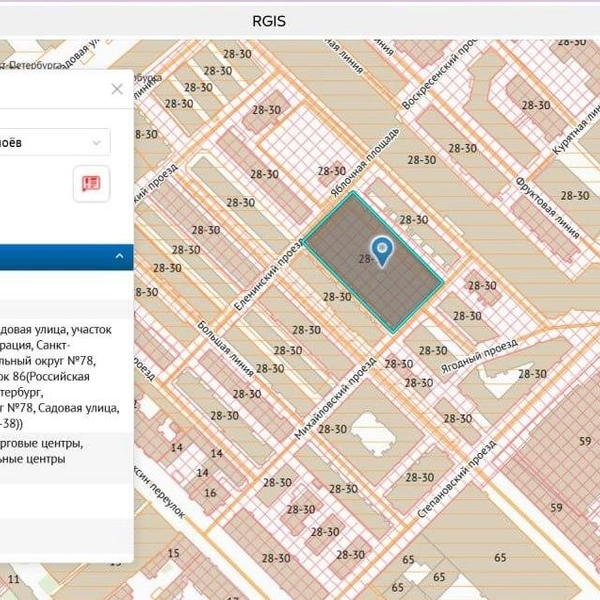The width and height of the screenshot is (600, 600).
Task: Click the 'Еленинский проезд' street label
Action: (269, 275)
